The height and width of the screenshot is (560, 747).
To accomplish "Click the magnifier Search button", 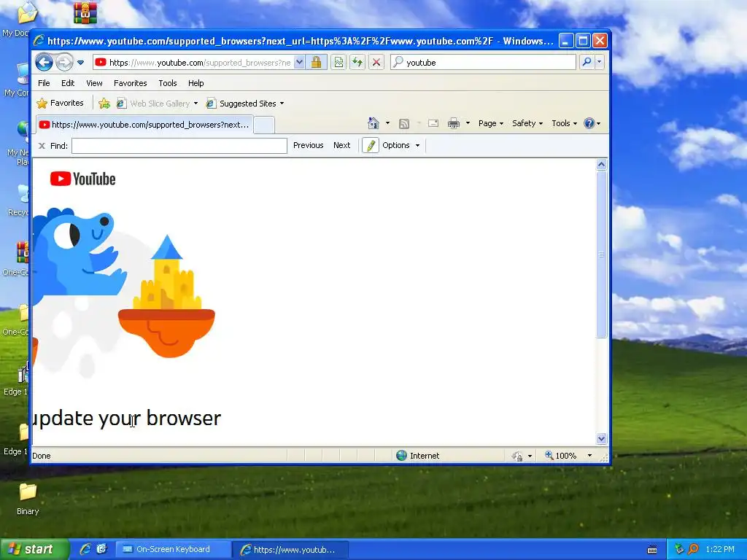I will 587,63.
